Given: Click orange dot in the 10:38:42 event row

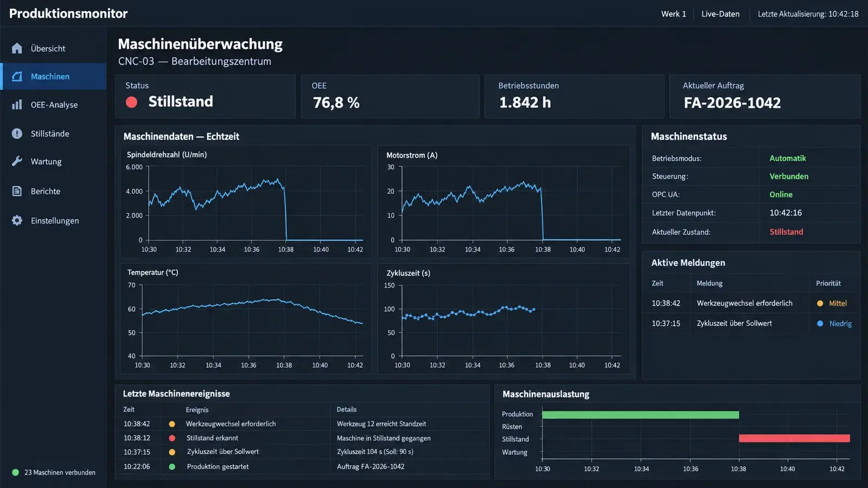Looking at the screenshot, I should coord(172,424).
